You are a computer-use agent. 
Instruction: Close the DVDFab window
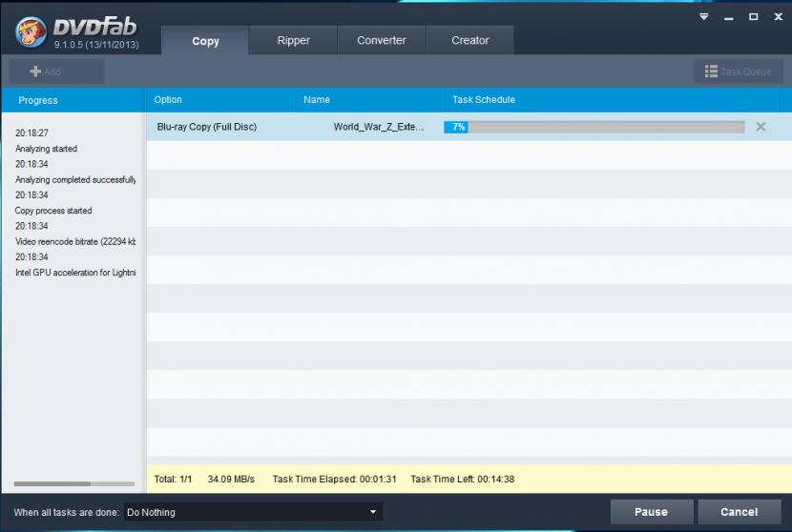pyautogui.click(x=778, y=16)
